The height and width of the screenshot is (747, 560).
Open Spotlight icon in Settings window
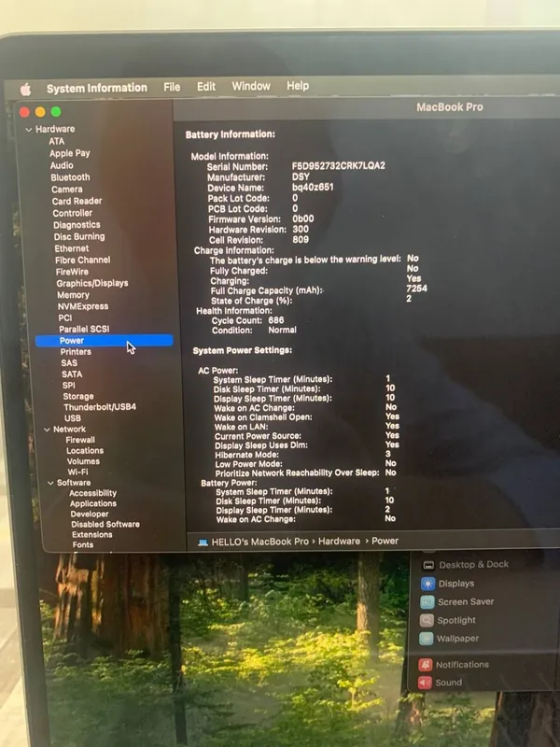click(427, 620)
